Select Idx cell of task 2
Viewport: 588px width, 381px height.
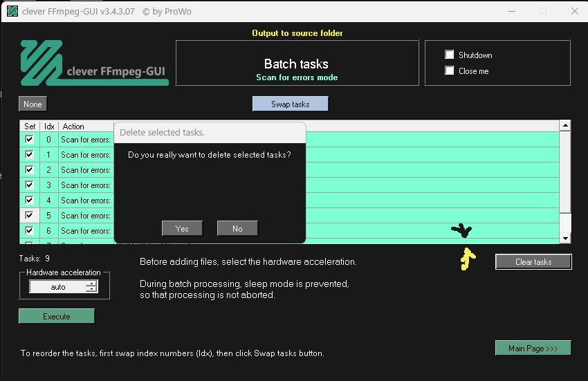pos(48,170)
